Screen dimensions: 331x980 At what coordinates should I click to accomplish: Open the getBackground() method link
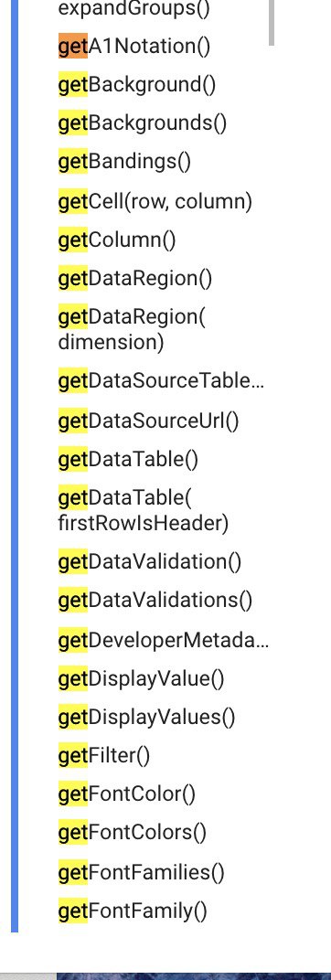[137, 84]
